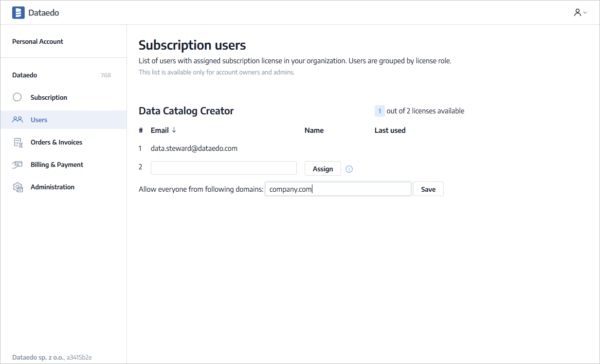Select the Dataedo organization heading in sidebar
This screenshot has height=364, width=600.
point(25,75)
